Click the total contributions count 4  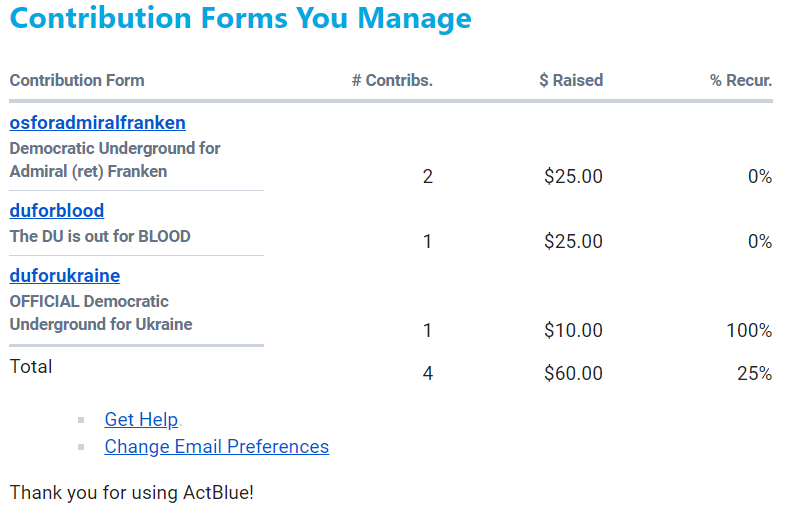[x=428, y=374]
